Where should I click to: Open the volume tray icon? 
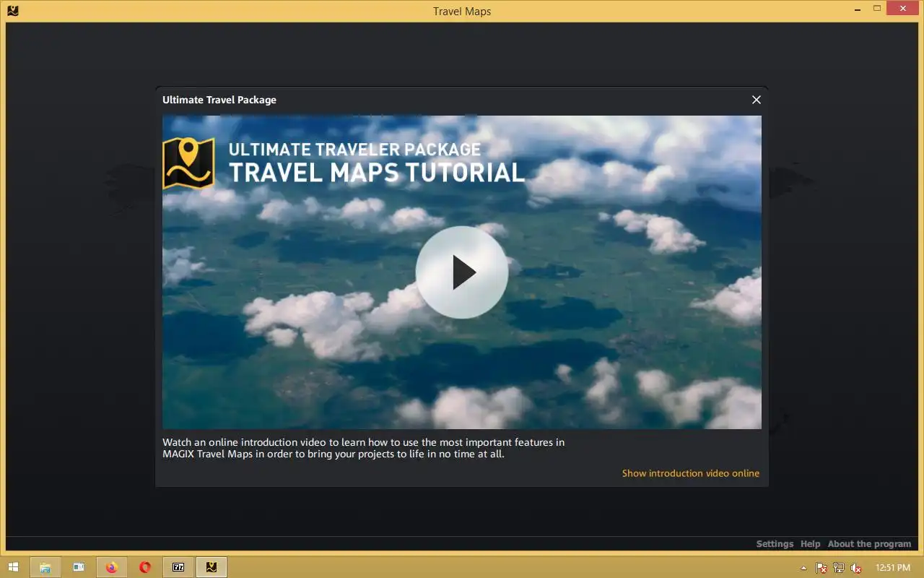856,568
